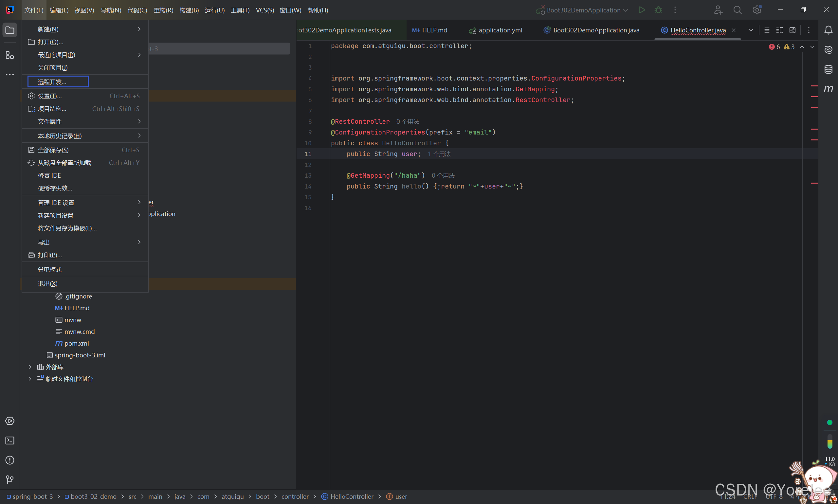
Task: Open the Database tool window icon
Action: click(x=829, y=69)
